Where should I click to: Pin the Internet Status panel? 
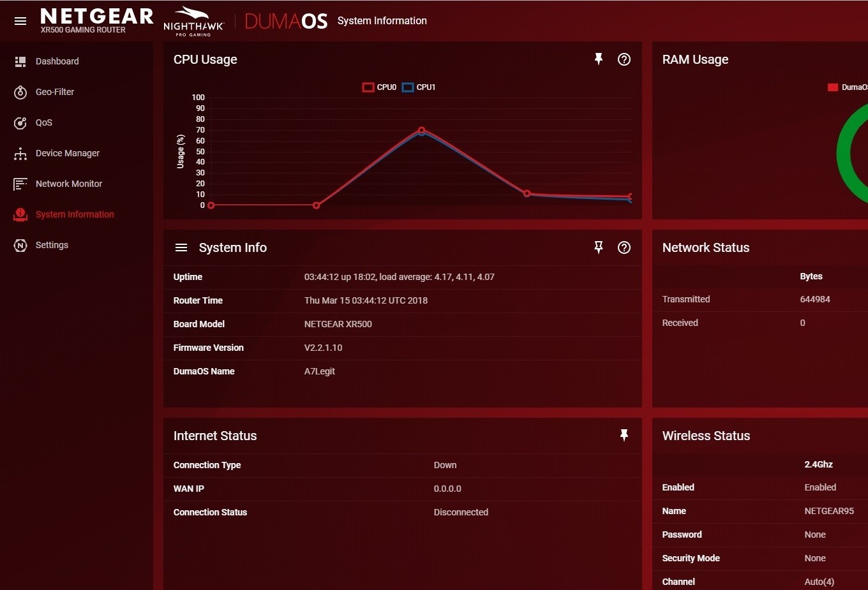[x=624, y=435]
